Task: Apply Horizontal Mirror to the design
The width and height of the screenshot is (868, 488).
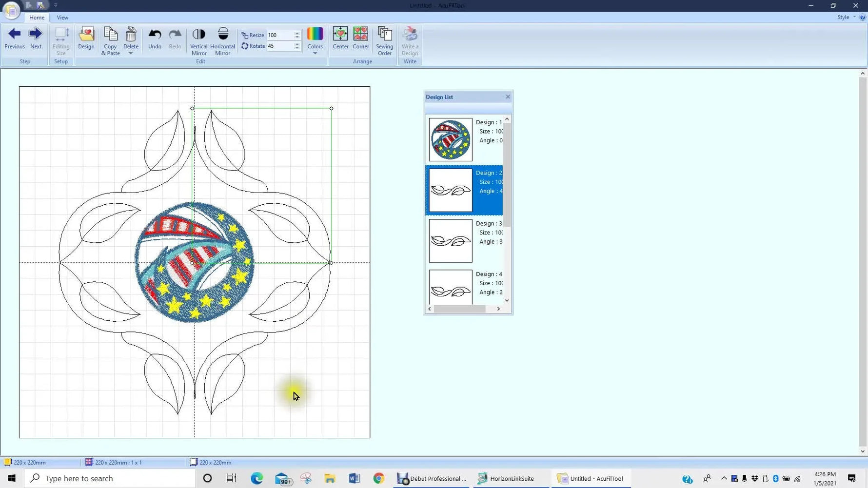Action: click(222, 41)
